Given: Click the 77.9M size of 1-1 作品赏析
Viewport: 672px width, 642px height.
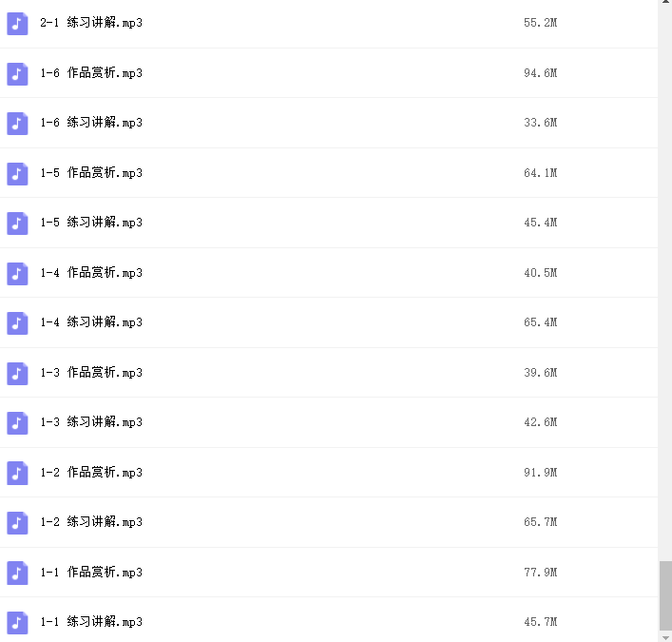Looking at the screenshot, I should pos(541,573).
